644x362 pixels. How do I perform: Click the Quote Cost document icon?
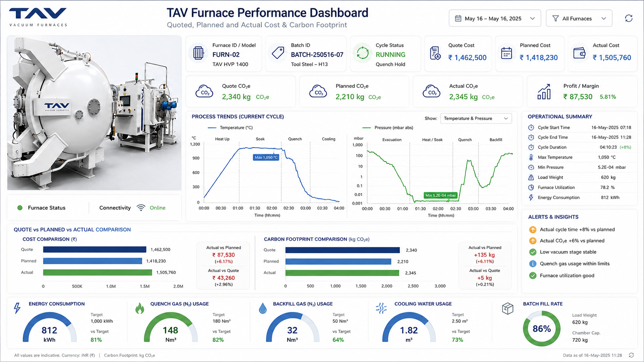[x=435, y=53]
